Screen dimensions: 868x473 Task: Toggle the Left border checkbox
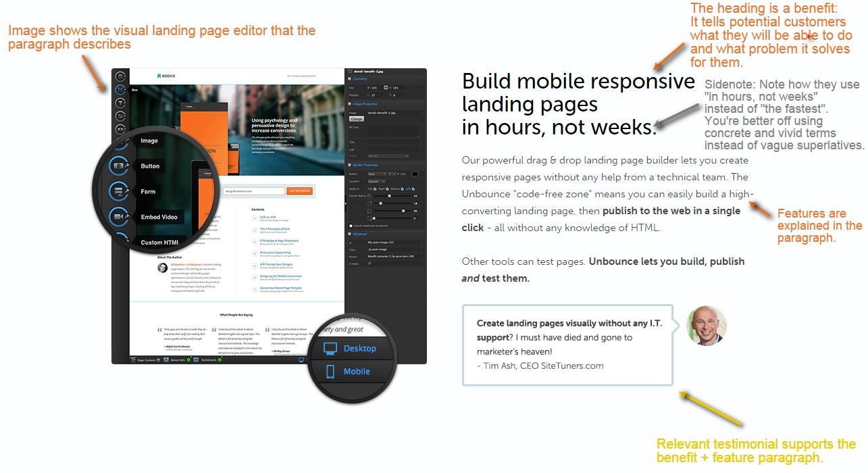coord(414,189)
